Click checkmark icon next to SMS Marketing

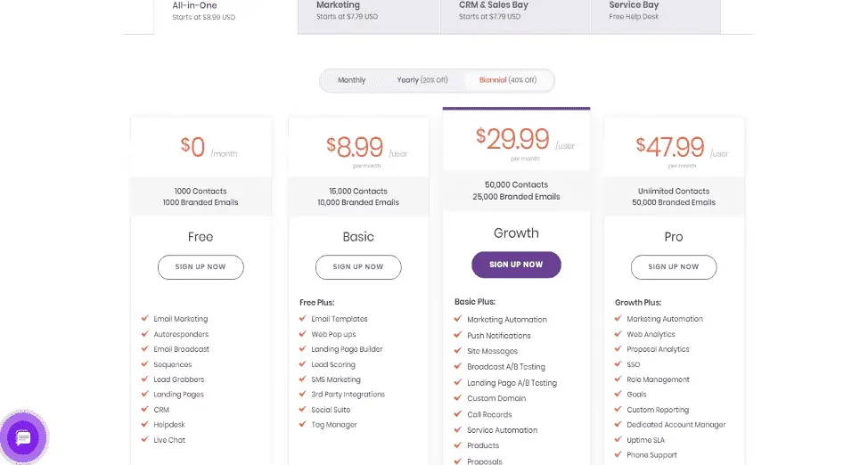[303, 379]
